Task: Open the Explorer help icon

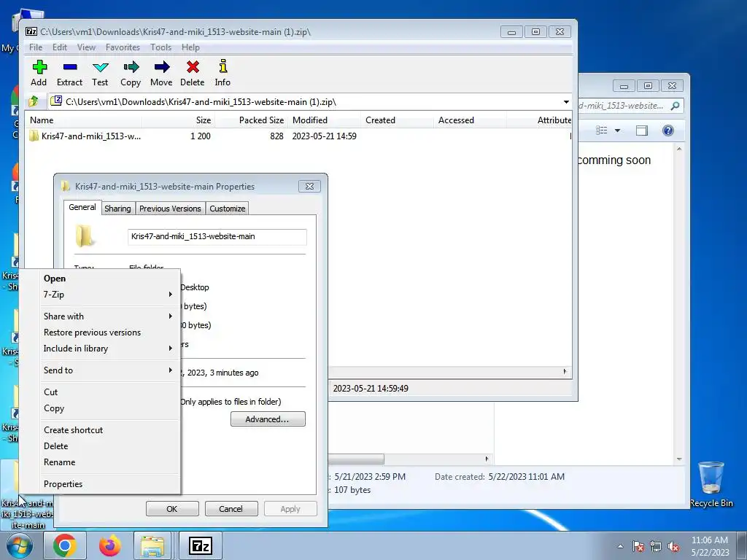Action: pos(668,131)
